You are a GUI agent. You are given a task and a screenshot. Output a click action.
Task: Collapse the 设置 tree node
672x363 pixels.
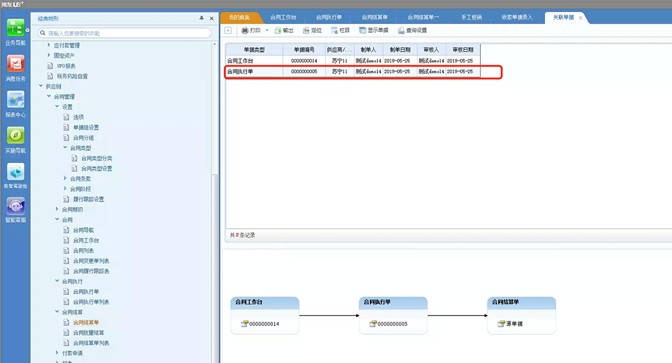pos(57,107)
